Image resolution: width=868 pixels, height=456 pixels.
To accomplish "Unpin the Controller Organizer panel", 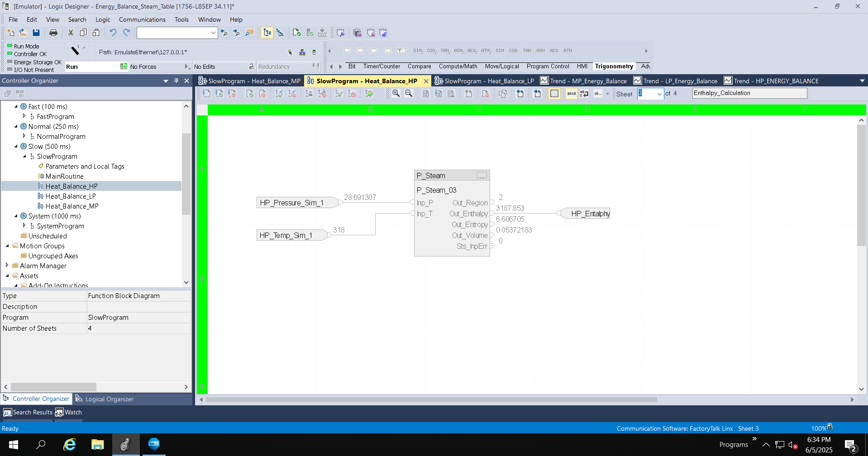I will [176, 81].
